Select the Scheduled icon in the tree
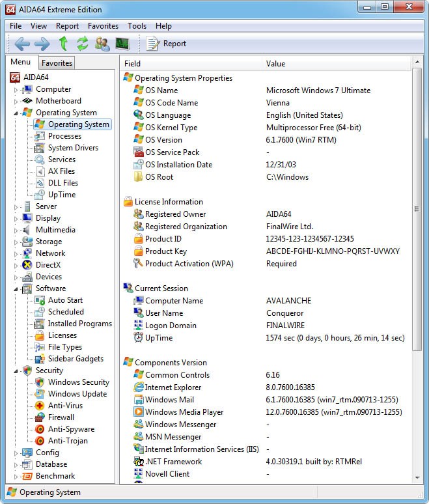Viewport: 429px width, 504px height. point(40,312)
